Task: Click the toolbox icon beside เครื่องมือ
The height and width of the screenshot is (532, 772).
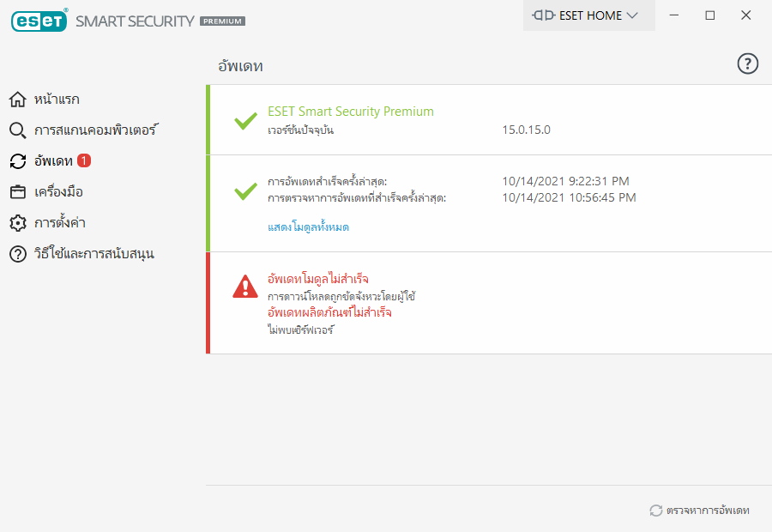Action: point(18,191)
